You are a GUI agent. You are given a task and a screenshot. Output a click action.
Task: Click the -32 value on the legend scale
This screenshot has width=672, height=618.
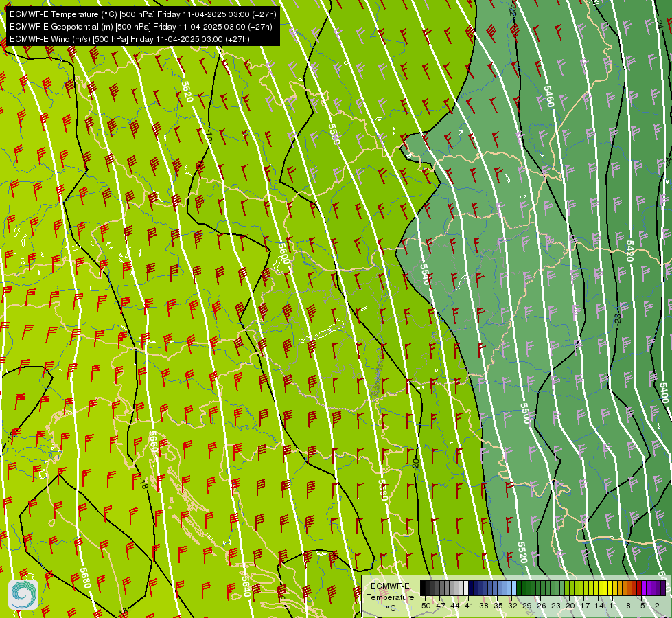(x=511, y=606)
